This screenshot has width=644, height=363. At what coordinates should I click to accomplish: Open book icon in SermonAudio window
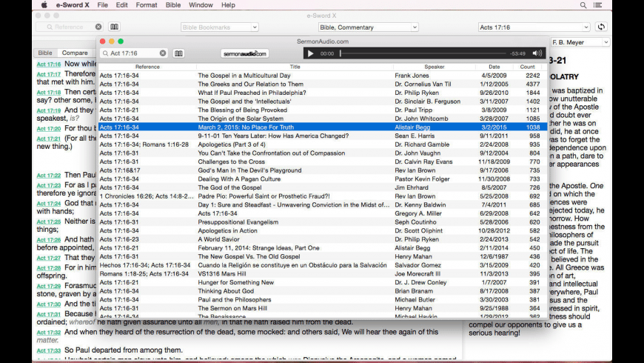coord(178,53)
